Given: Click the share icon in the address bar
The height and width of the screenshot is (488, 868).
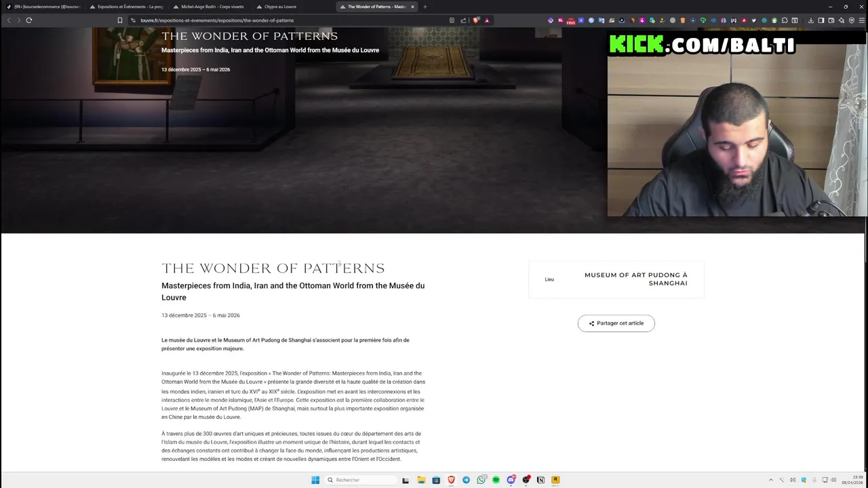Looking at the screenshot, I should point(464,20).
